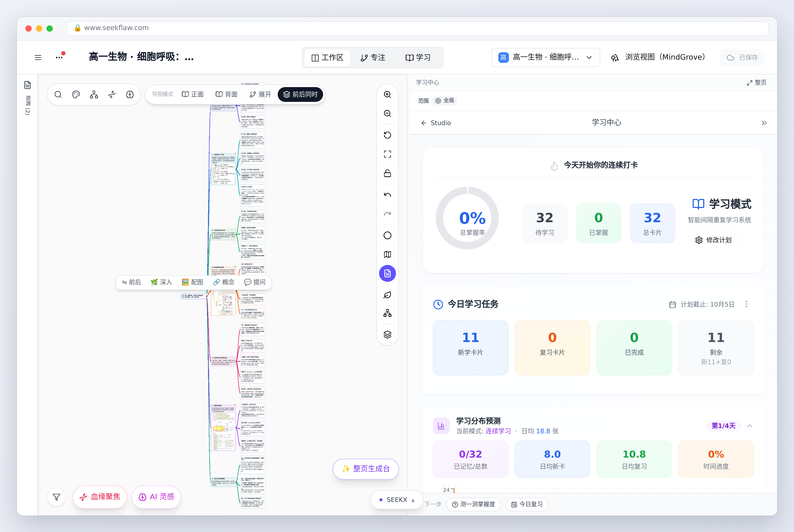The image size is (794, 532).
Task: Click the layers stack icon in vertical toolbar
Action: (387, 335)
